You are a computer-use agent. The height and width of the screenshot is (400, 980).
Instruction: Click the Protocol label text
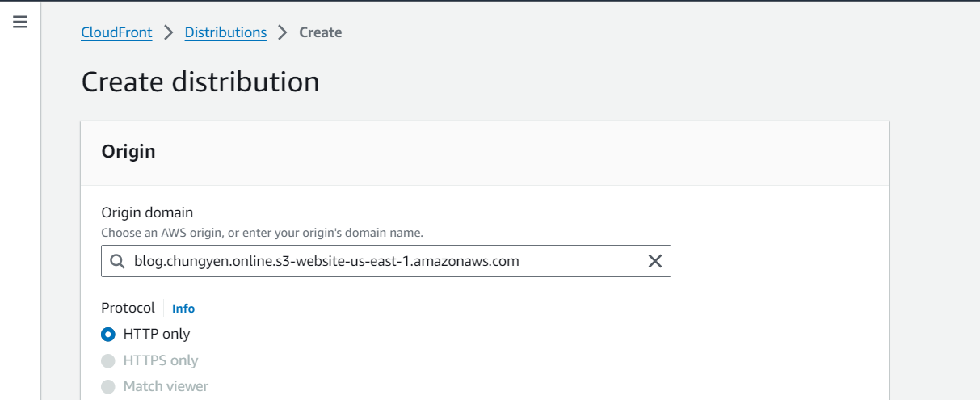click(x=128, y=308)
